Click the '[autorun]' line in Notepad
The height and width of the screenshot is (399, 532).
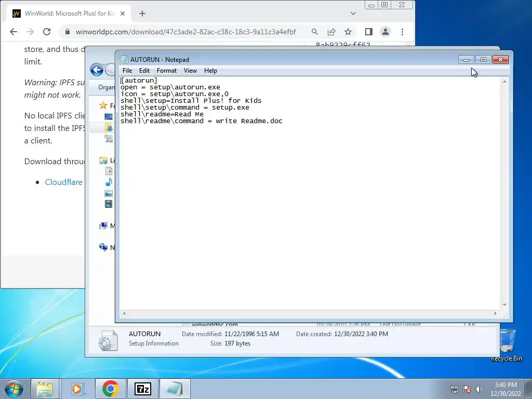(139, 81)
